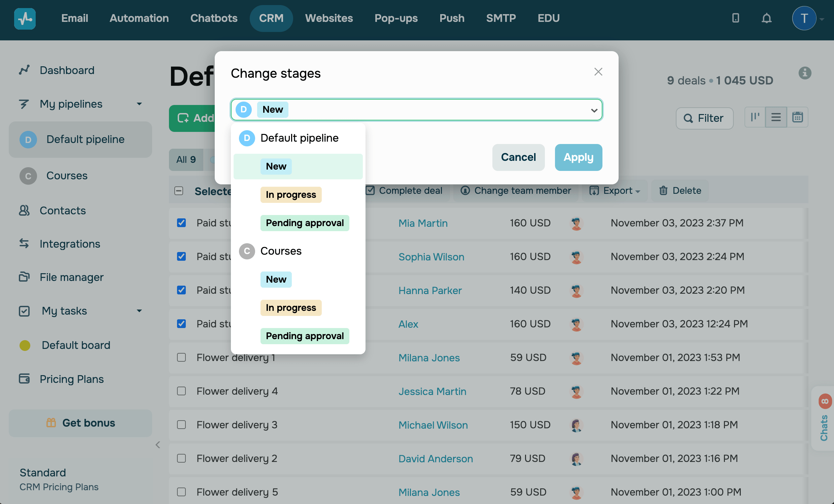Toggle the select-all deals checkbox
The image size is (834, 504).
pos(179,191)
